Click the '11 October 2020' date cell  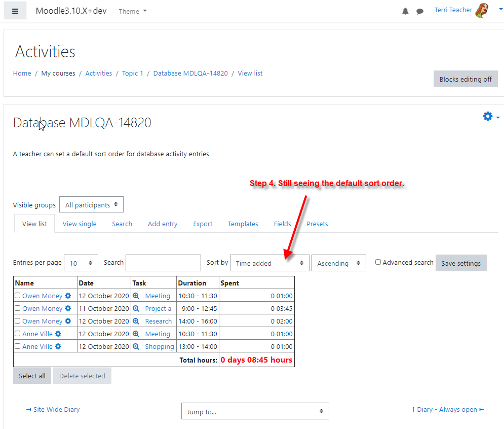coord(104,308)
